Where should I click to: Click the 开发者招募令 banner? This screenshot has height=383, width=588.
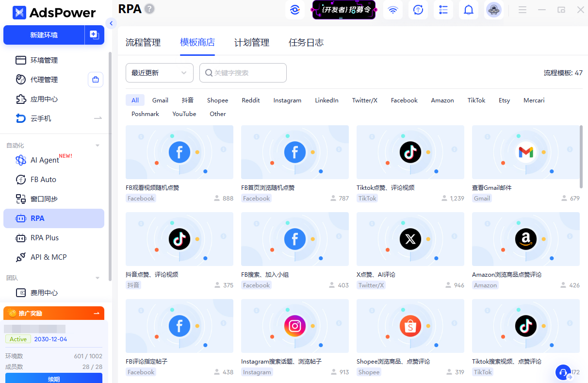point(344,10)
